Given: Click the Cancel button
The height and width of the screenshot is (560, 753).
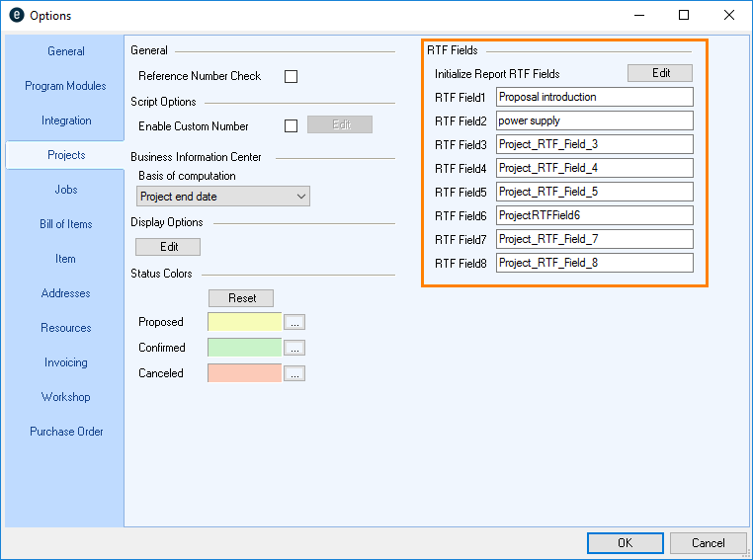Looking at the screenshot, I should 708,543.
